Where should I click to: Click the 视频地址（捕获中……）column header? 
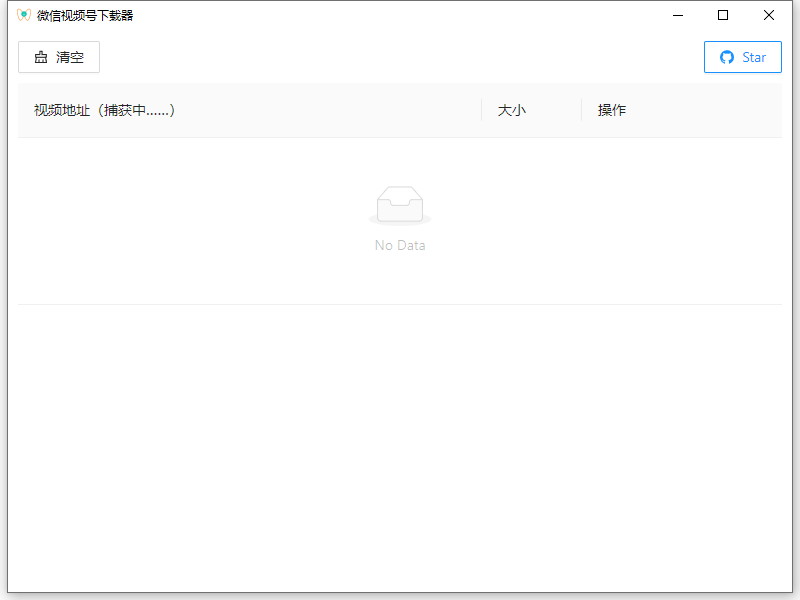coord(103,110)
